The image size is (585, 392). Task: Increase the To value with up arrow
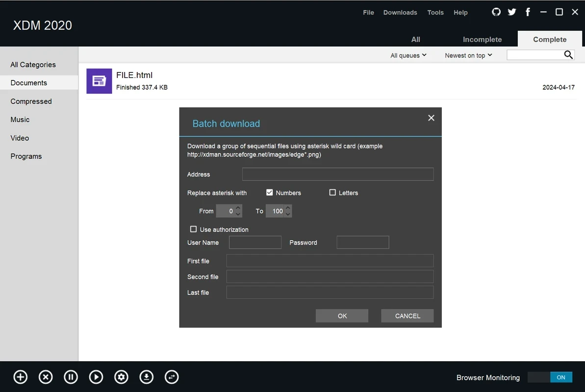(x=288, y=208)
